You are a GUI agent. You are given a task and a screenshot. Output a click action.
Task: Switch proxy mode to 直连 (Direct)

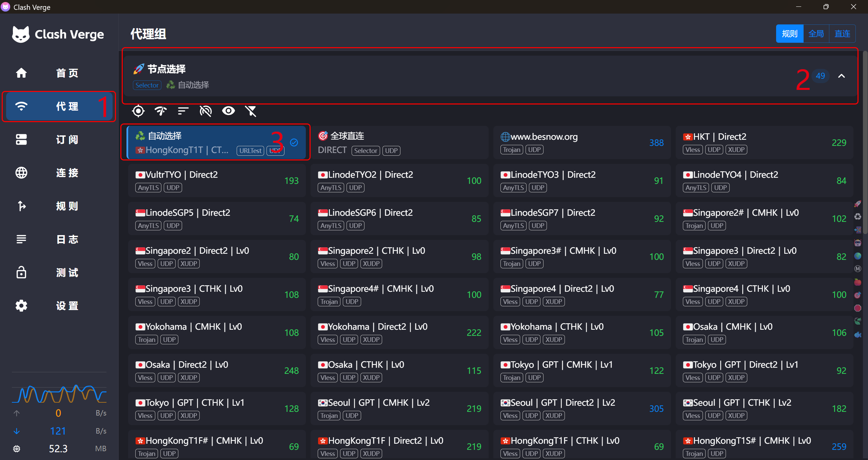point(842,34)
